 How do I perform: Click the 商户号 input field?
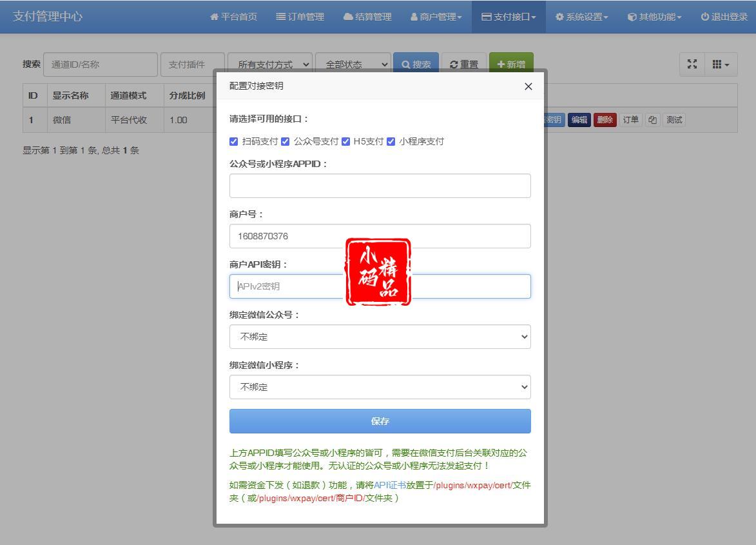click(x=380, y=236)
